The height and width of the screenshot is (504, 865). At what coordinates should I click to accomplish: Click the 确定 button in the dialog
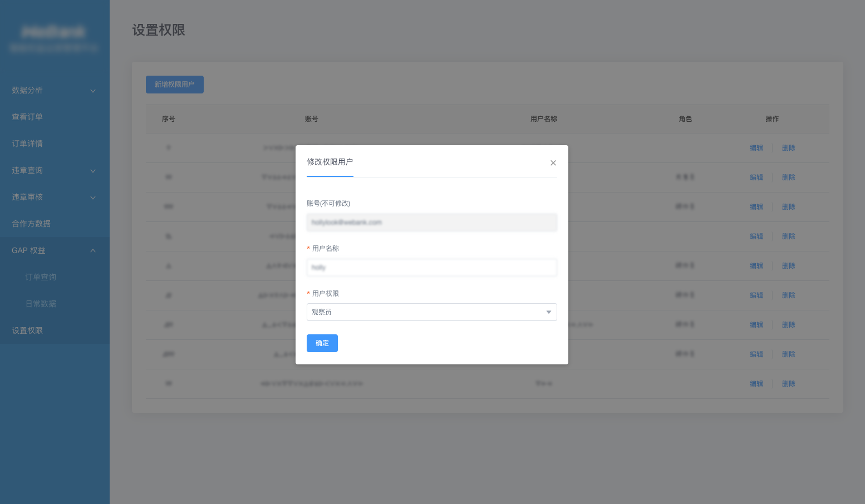tap(322, 343)
